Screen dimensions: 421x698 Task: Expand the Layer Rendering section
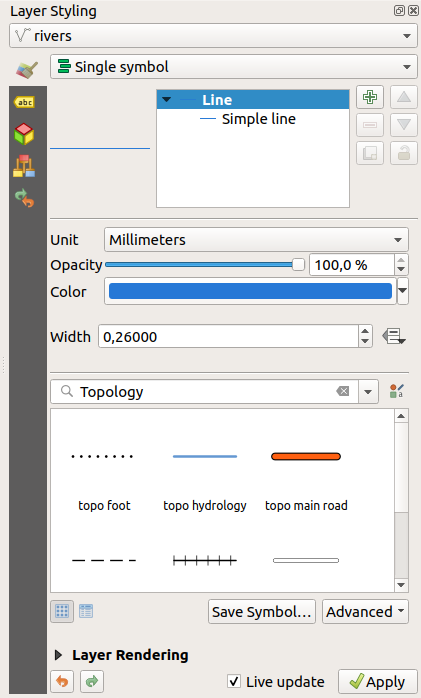tap(58, 655)
